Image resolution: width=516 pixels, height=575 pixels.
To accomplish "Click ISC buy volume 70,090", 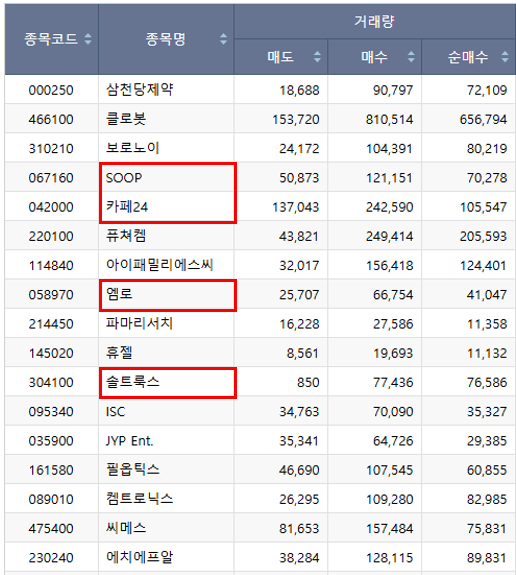I will pos(393,412).
